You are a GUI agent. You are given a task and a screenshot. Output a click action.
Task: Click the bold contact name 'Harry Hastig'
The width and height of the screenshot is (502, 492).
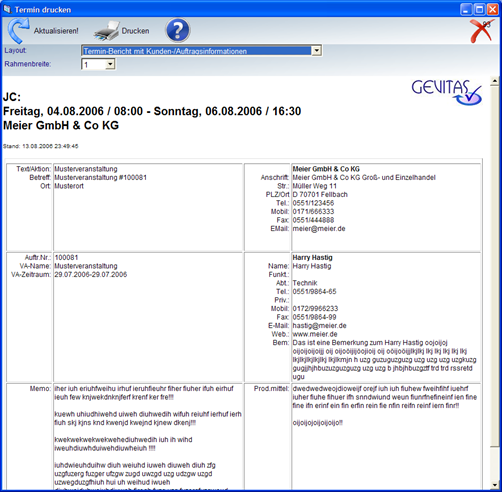click(313, 257)
